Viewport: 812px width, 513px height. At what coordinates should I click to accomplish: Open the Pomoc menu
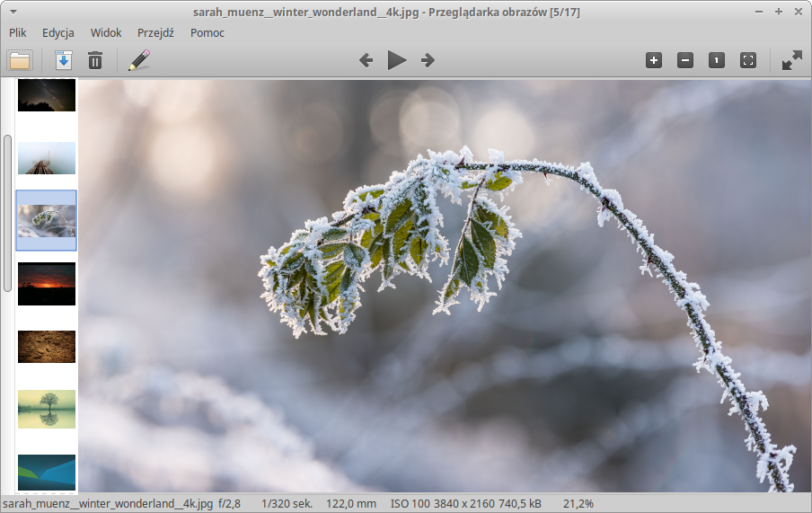point(207,32)
